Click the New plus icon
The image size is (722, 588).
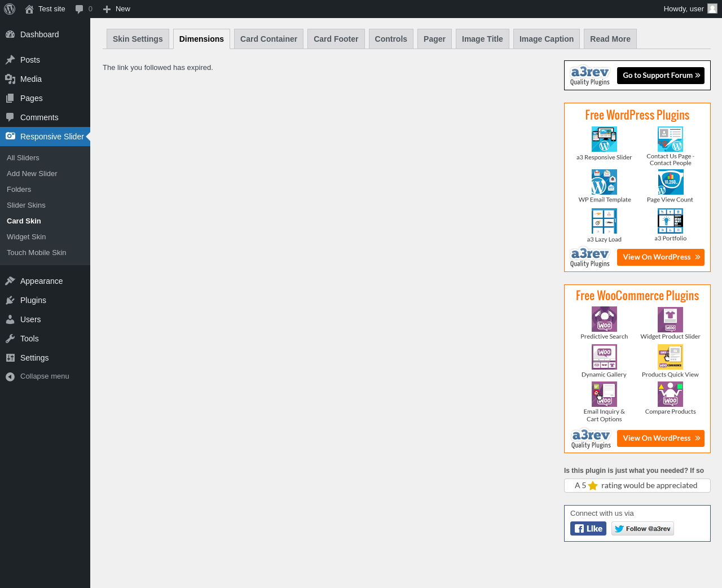point(107,9)
